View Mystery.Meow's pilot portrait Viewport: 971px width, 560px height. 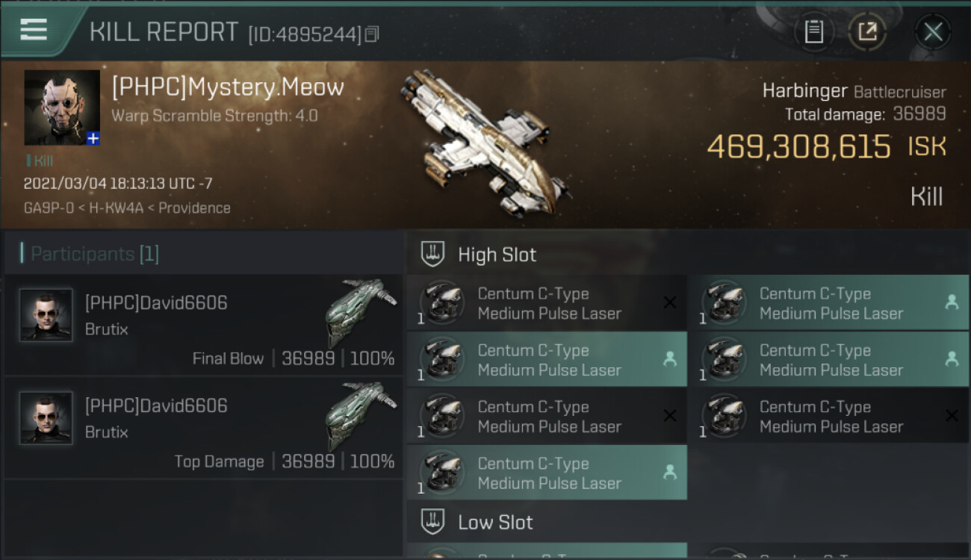(61, 107)
